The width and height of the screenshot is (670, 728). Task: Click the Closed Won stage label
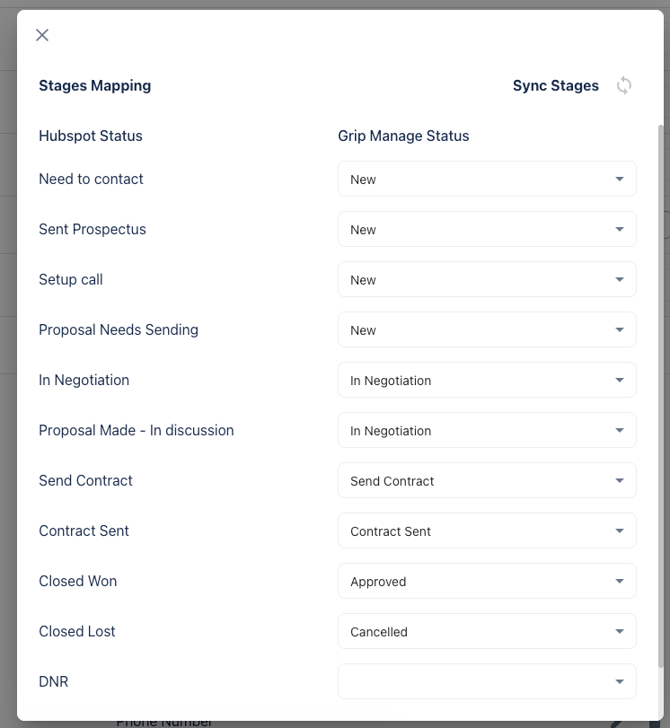click(x=78, y=581)
